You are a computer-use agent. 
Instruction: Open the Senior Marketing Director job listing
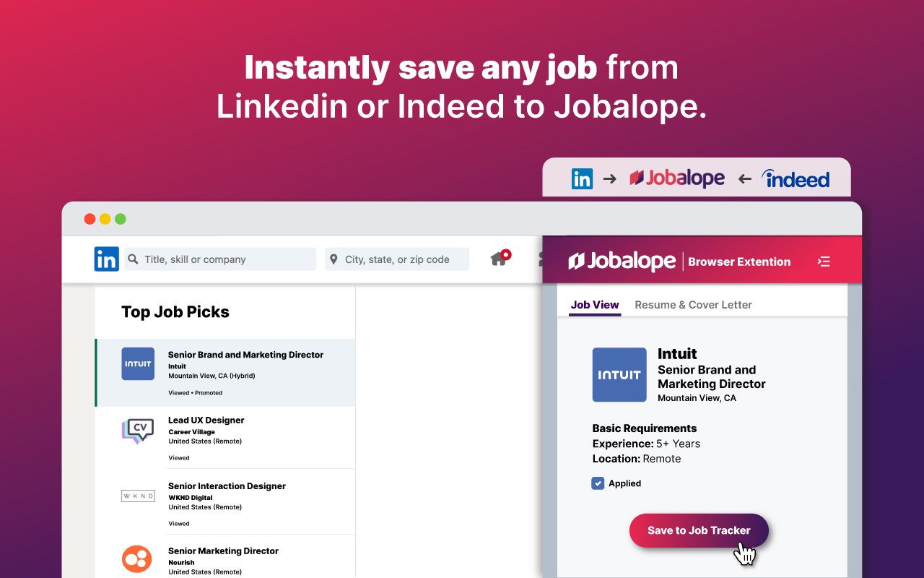pos(223,551)
